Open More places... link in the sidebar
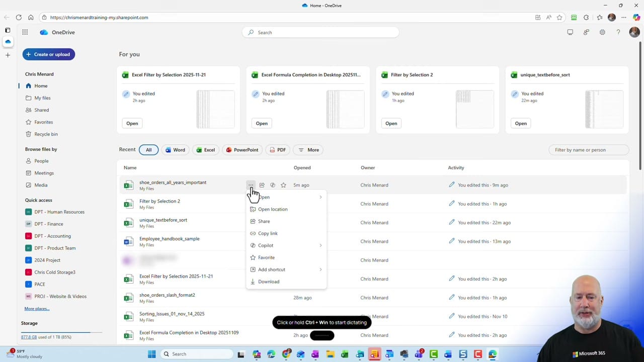 [37, 308]
